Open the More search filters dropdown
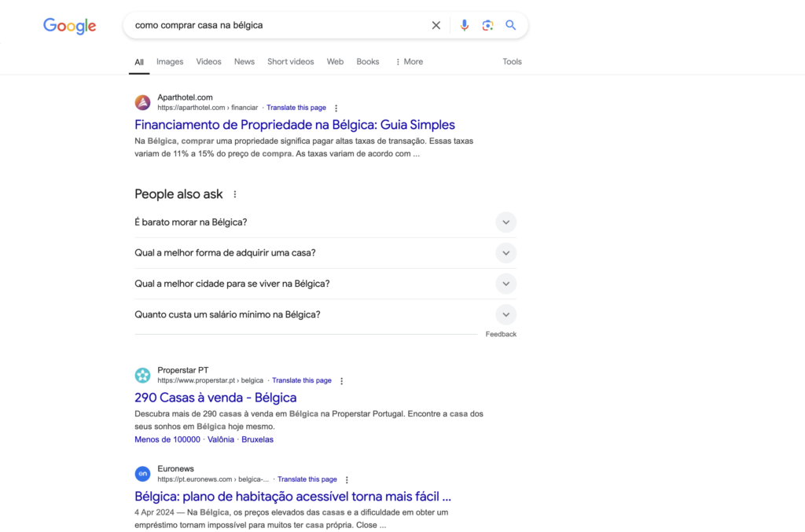 pyautogui.click(x=409, y=61)
